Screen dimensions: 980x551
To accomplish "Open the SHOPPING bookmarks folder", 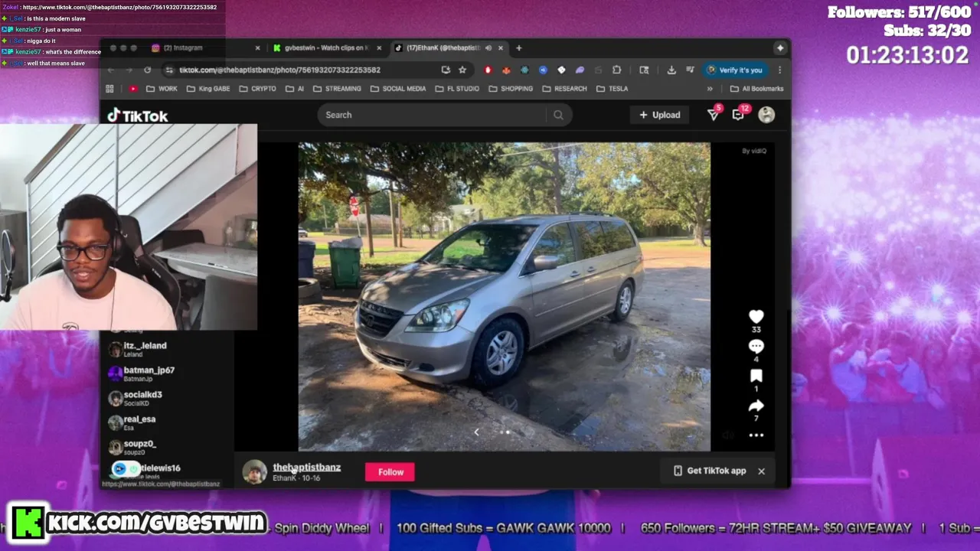I will pyautogui.click(x=511, y=89).
